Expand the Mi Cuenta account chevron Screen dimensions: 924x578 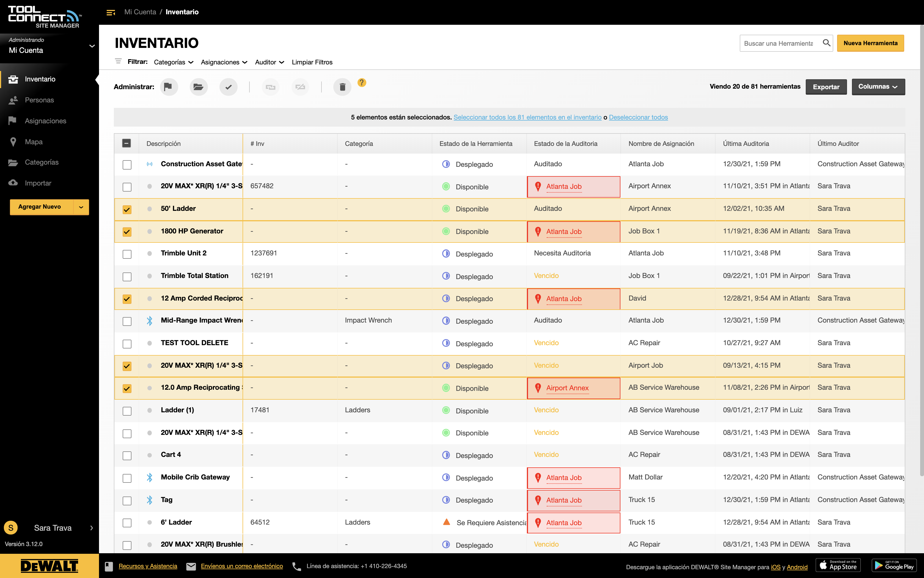(92, 46)
